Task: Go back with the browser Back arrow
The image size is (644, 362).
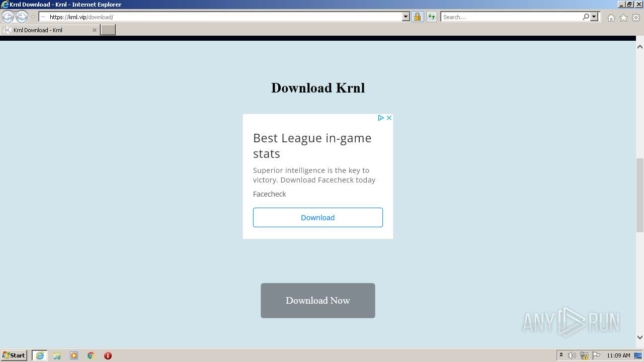Action: [8, 17]
